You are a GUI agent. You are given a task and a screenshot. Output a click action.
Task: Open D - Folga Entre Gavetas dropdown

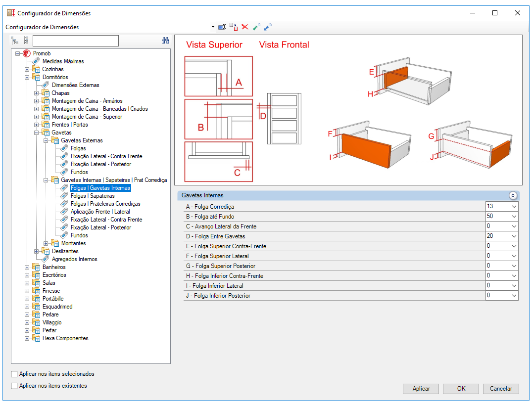tap(514, 236)
